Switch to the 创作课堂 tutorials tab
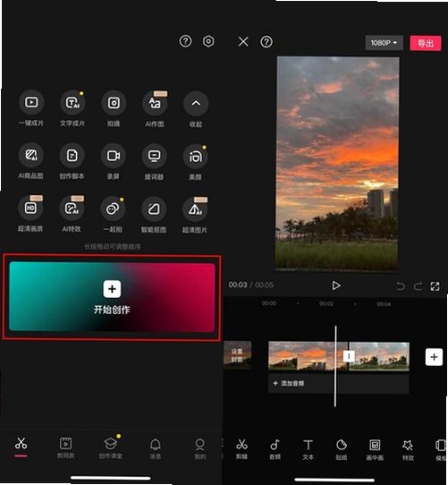The width and height of the screenshot is (448, 485). (x=111, y=448)
